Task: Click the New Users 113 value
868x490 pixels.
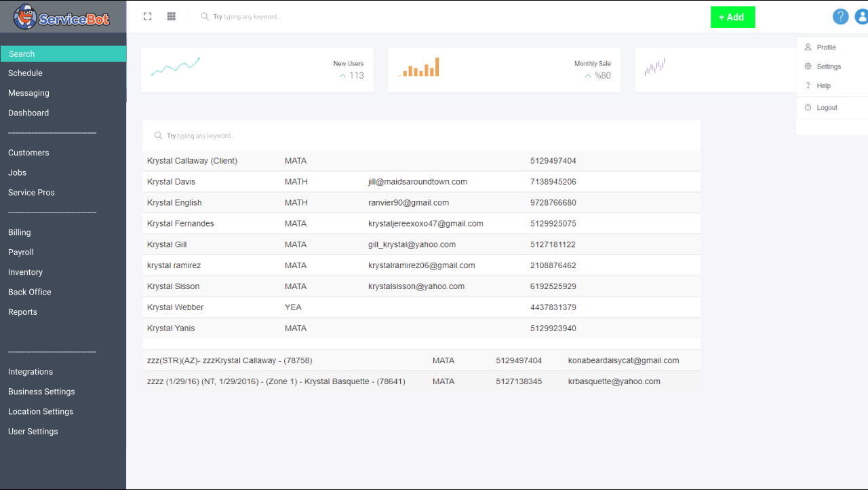Action: pyautogui.click(x=357, y=75)
